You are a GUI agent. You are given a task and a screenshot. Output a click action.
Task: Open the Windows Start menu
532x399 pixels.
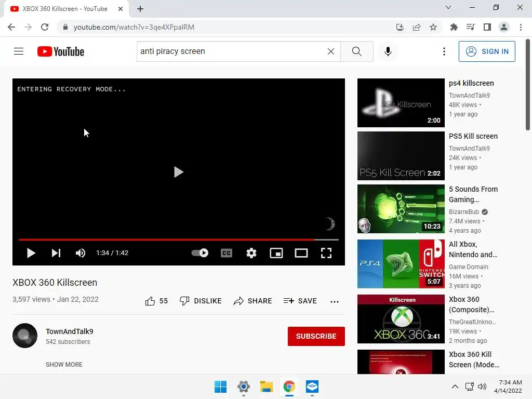pyautogui.click(x=220, y=387)
